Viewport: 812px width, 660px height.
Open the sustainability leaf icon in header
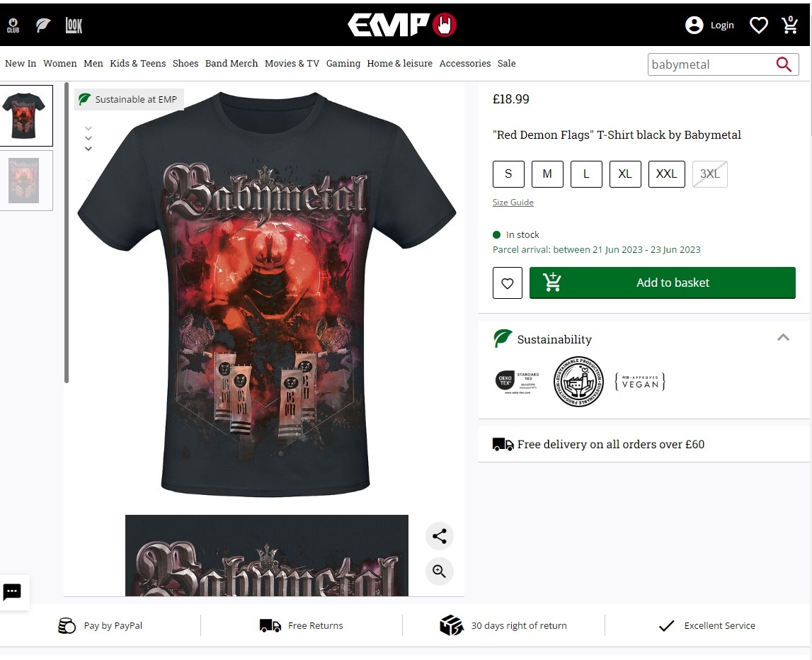click(x=43, y=25)
